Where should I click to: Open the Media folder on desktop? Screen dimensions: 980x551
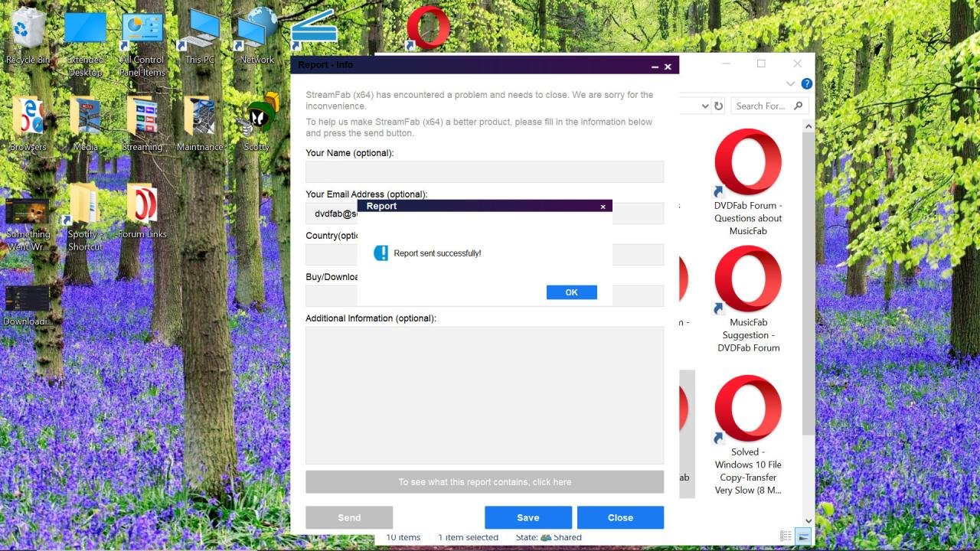(x=85, y=124)
